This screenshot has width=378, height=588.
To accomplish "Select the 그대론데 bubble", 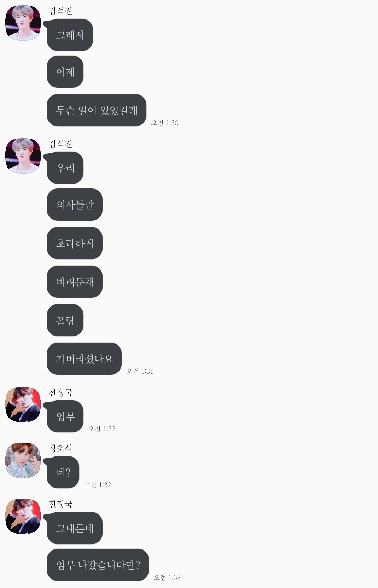I will (75, 528).
